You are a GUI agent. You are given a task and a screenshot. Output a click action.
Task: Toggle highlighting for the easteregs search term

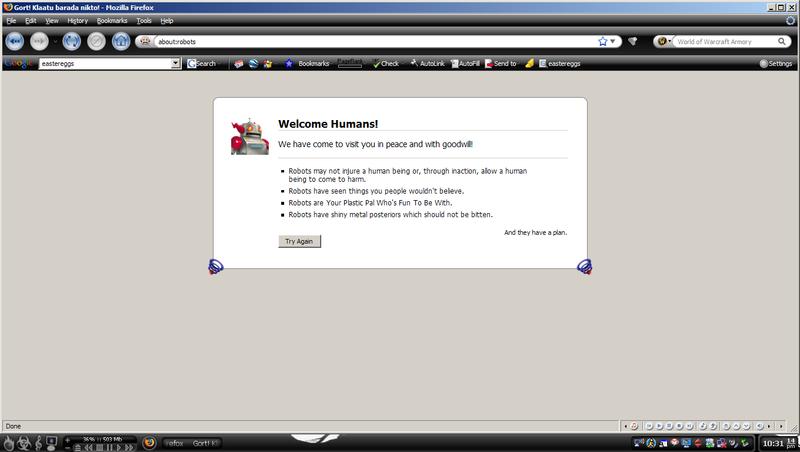pos(559,63)
